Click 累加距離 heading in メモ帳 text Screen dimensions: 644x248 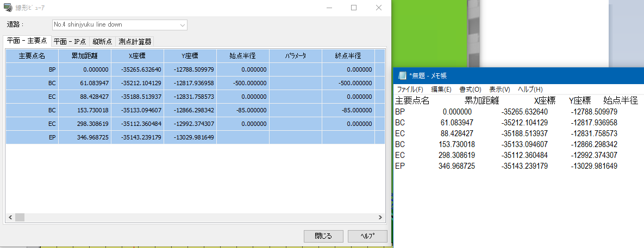tap(482, 100)
